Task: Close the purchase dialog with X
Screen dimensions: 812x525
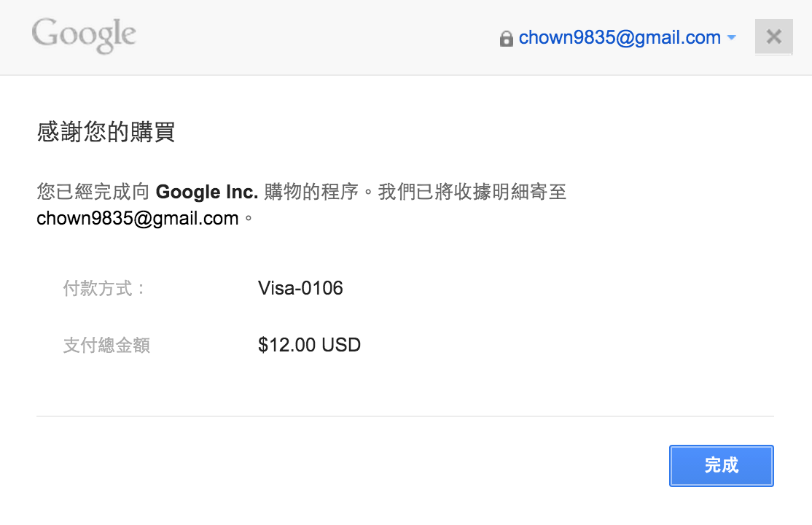Action: coord(773,36)
